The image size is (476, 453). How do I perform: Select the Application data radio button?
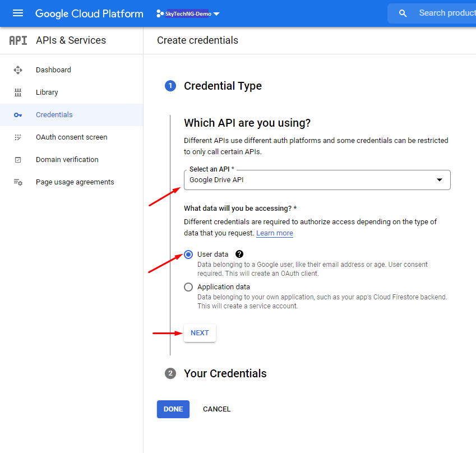188,287
